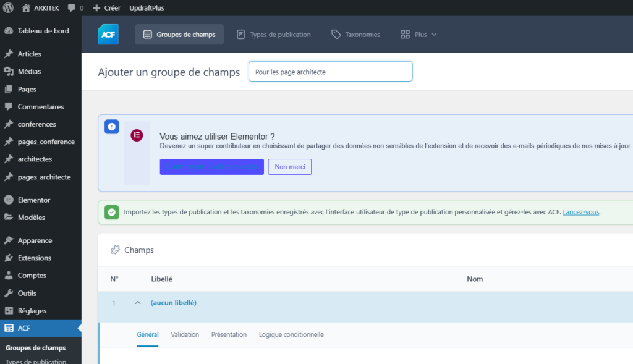
Task: Switch to the Validation tab
Action: (x=185, y=334)
